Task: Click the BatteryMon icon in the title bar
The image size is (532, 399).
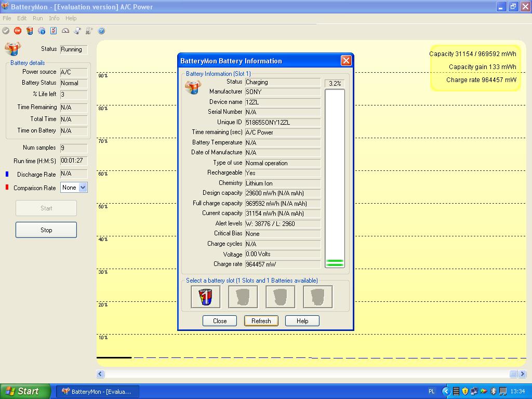Action: 5,6
